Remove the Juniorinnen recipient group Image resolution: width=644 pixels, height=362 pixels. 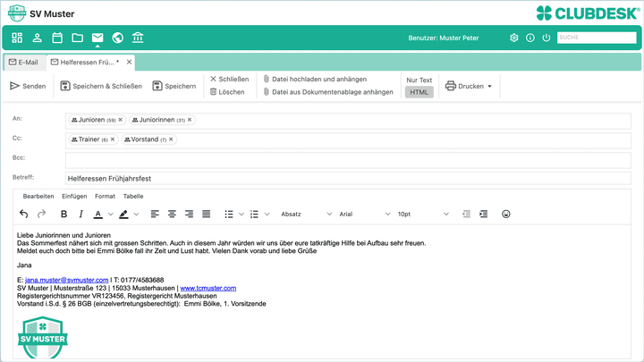190,120
